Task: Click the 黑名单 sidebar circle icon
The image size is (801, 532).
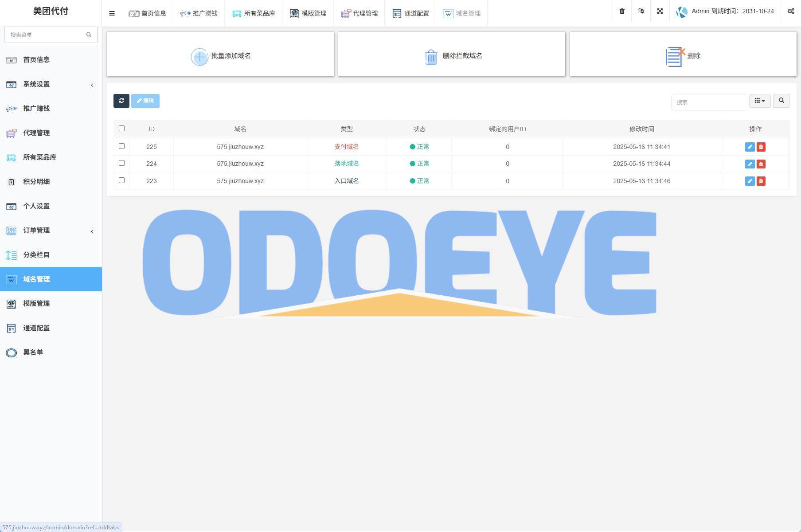Action: (11, 352)
